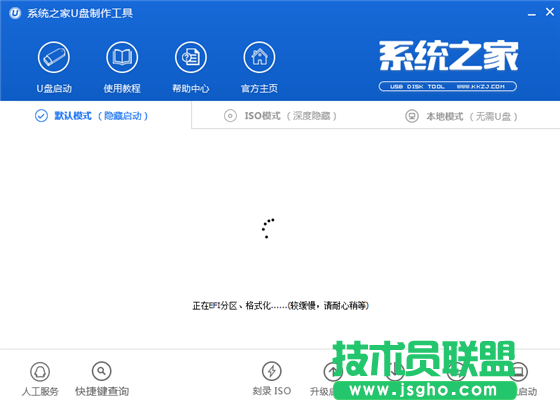Click the 刻录 ISO burn icon
This screenshot has height=406, width=560.
[x=271, y=371]
